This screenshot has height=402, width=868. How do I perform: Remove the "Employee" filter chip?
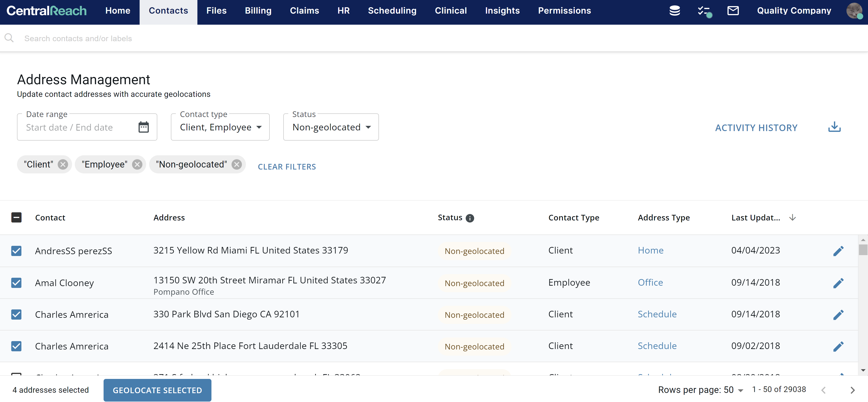click(x=137, y=165)
